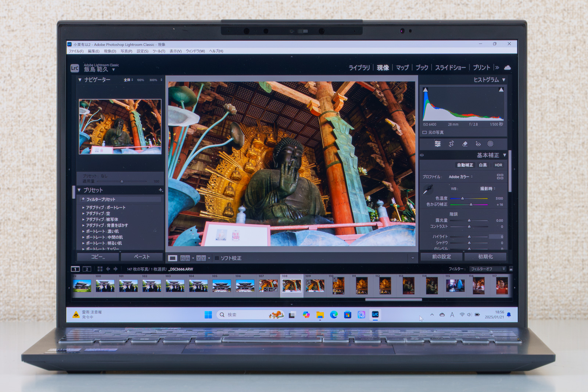Pick the white balance eyedropper tool
This screenshot has width=588, height=392.
[428, 190]
